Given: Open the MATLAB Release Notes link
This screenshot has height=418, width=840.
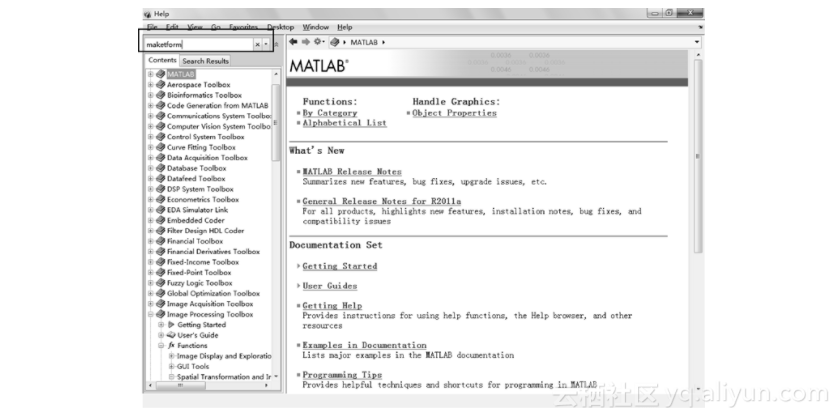Looking at the screenshot, I should pyautogui.click(x=352, y=172).
